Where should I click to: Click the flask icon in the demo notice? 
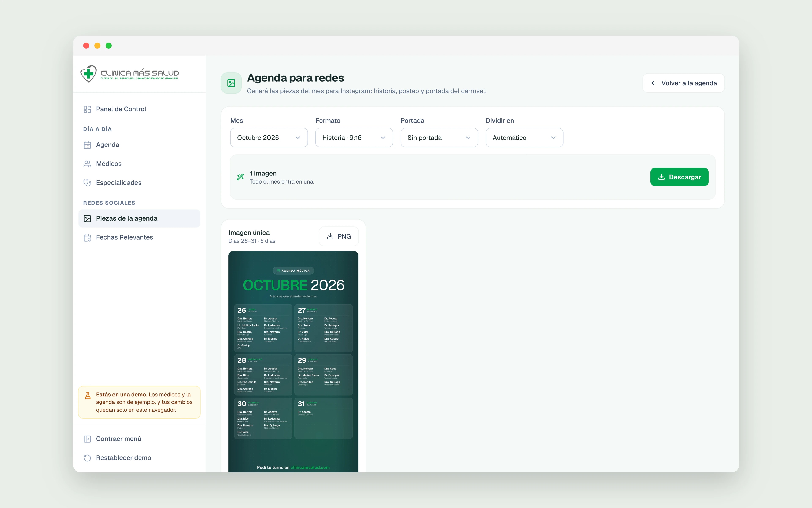tap(88, 395)
